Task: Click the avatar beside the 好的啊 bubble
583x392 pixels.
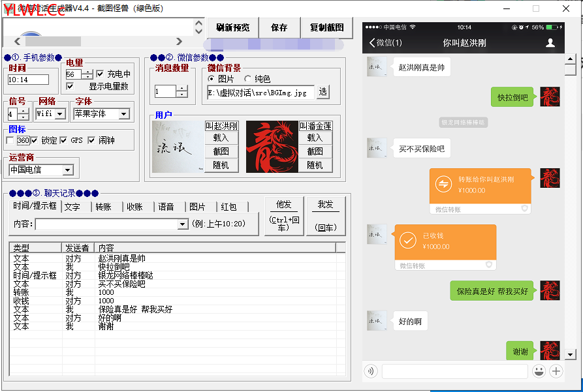Action: [377, 320]
